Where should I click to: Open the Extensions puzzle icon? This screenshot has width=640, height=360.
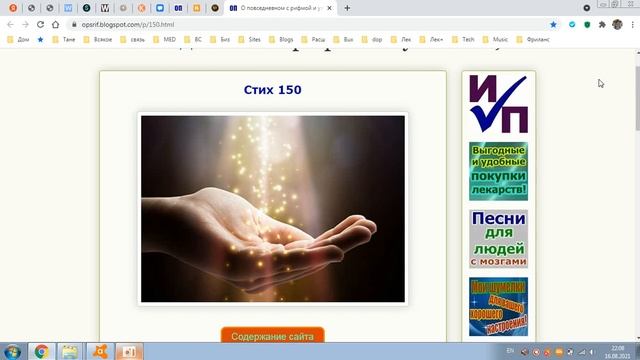tap(602, 24)
